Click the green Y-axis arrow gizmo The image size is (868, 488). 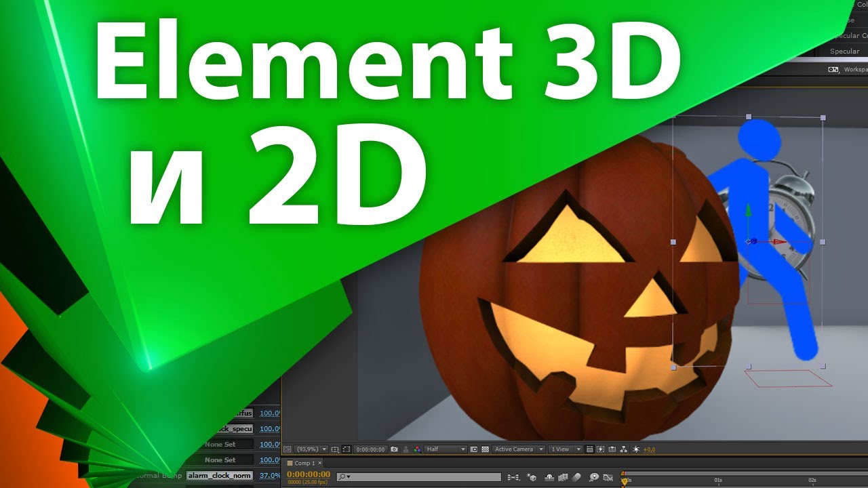[748, 211]
